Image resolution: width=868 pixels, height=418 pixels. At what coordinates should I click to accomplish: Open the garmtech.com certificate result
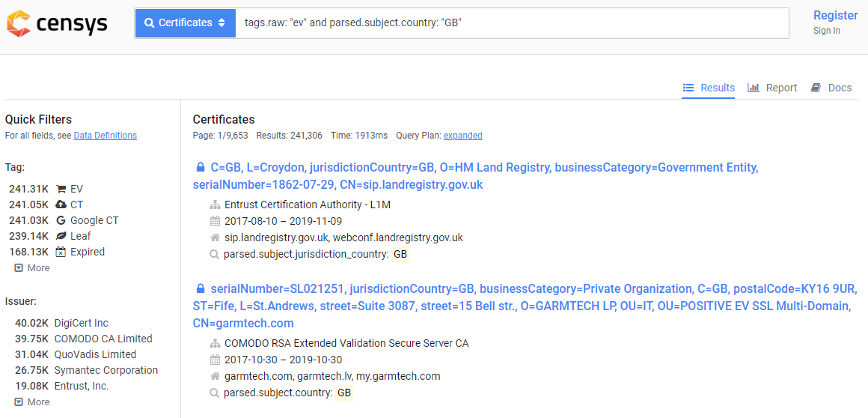(526, 306)
